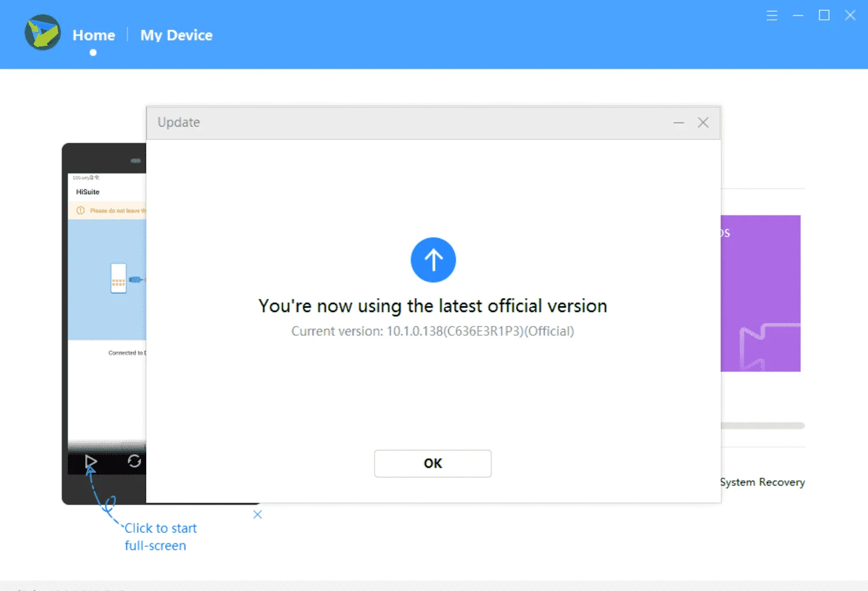
Task: Dismiss the full-screen hint with X
Action: coord(258,514)
